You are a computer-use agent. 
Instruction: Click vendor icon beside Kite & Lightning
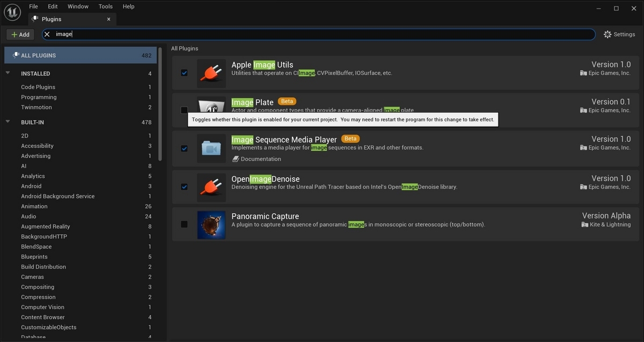click(585, 224)
